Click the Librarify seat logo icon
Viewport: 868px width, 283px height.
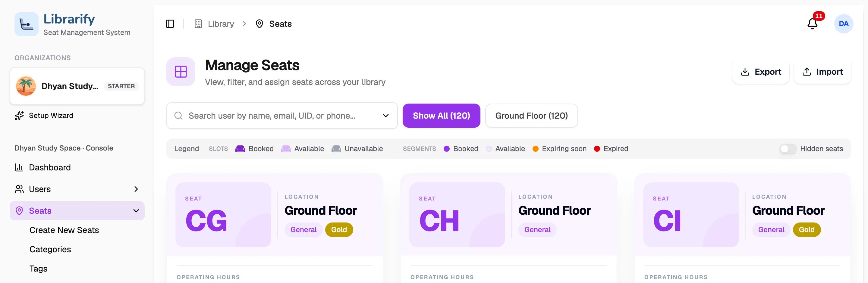pos(26,24)
